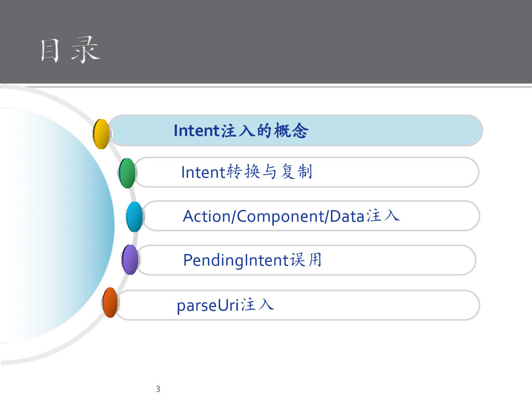Click the white rounded box holding Action/Component/Data注入
This screenshot has height=399, width=532.
[x=442, y=216]
